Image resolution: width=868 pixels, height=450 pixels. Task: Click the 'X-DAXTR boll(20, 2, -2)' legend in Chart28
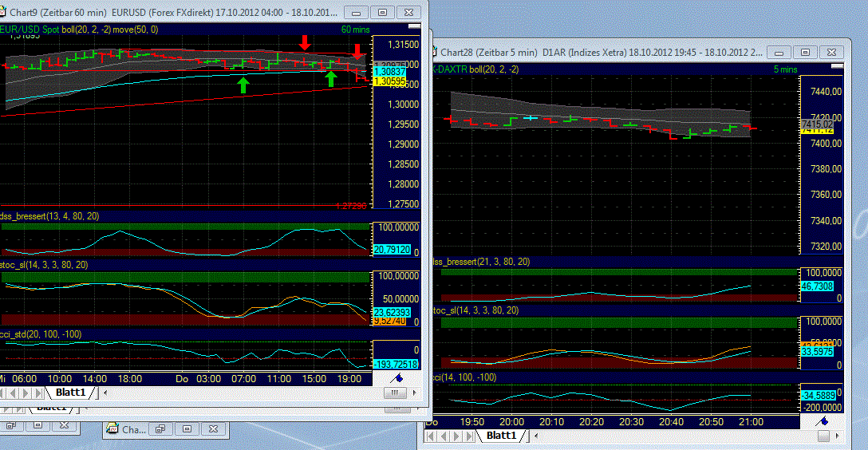pyautogui.click(x=475, y=69)
